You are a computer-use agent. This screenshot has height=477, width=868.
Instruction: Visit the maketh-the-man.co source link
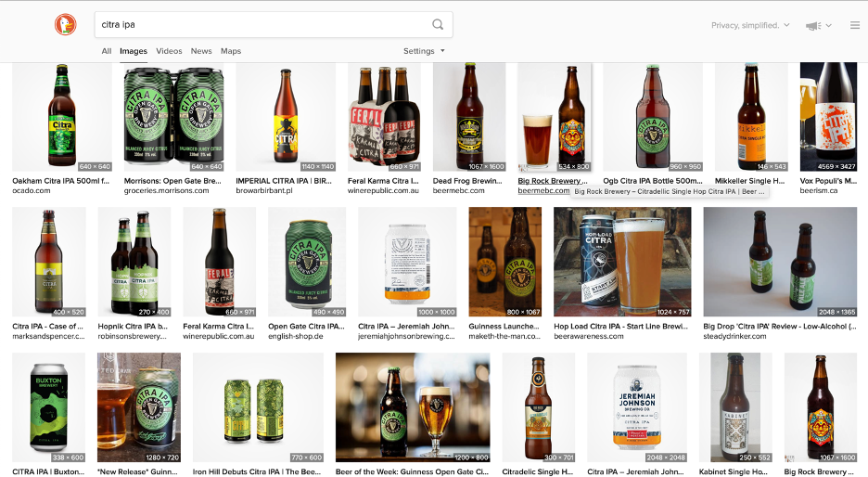pos(504,336)
